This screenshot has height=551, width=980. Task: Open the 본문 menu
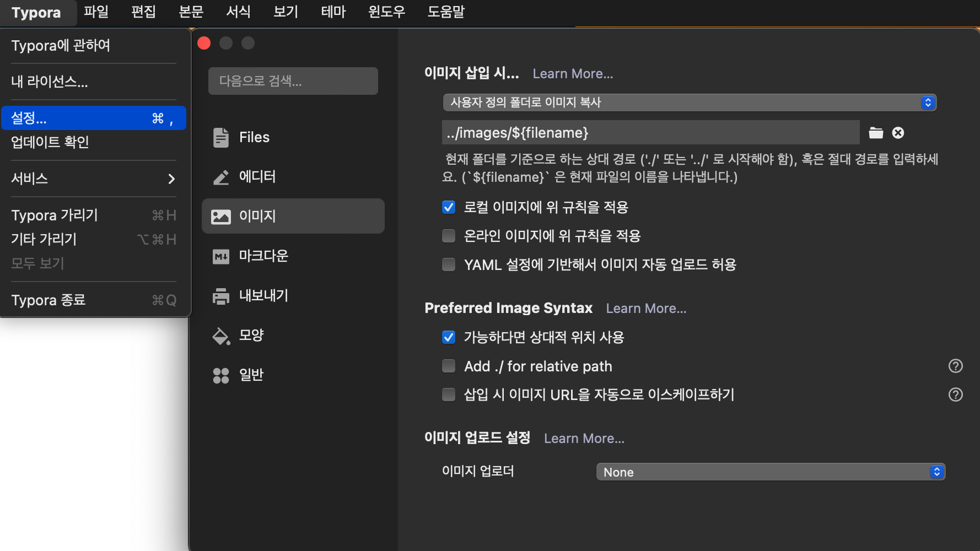(191, 12)
